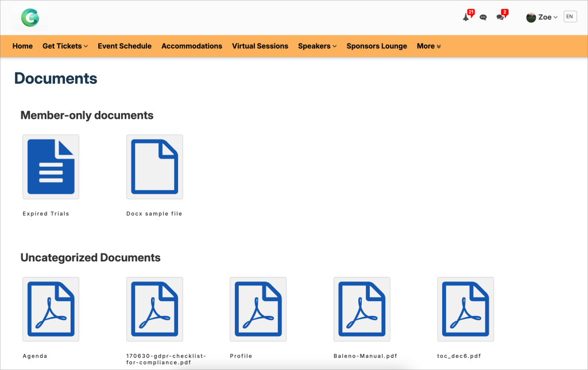Open the Virtual Sessions page

[260, 46]
